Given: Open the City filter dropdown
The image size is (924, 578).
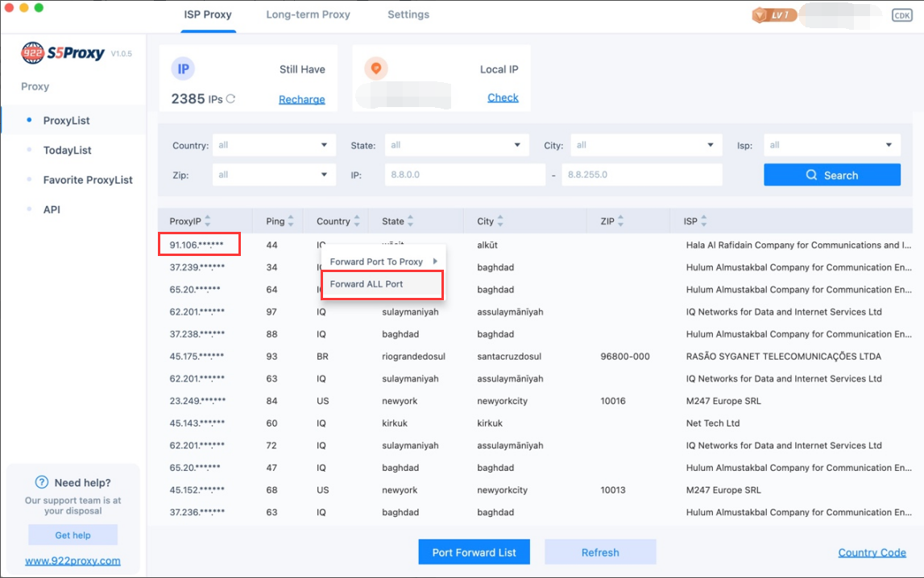Looking at the screenshot, I should click(x=646, y=146).
